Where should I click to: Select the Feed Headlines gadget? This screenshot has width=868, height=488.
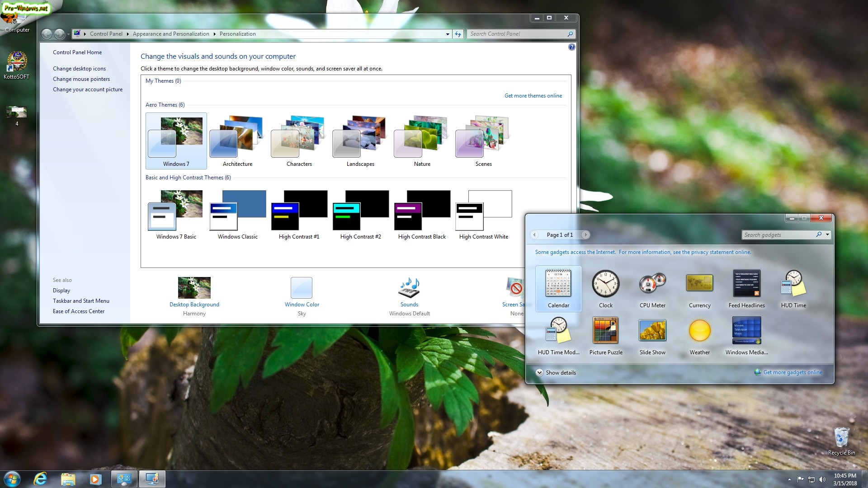[x=746, y=284]
